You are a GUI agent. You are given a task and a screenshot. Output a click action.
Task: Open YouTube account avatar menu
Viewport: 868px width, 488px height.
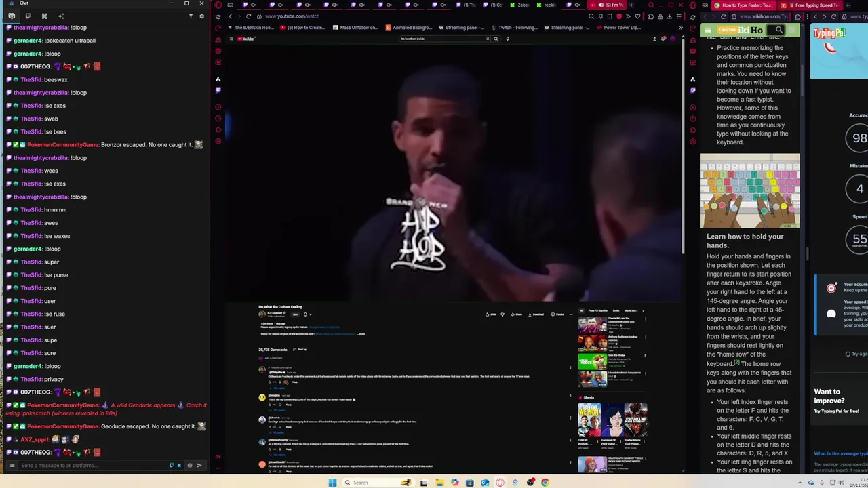(x=673, y=39)
